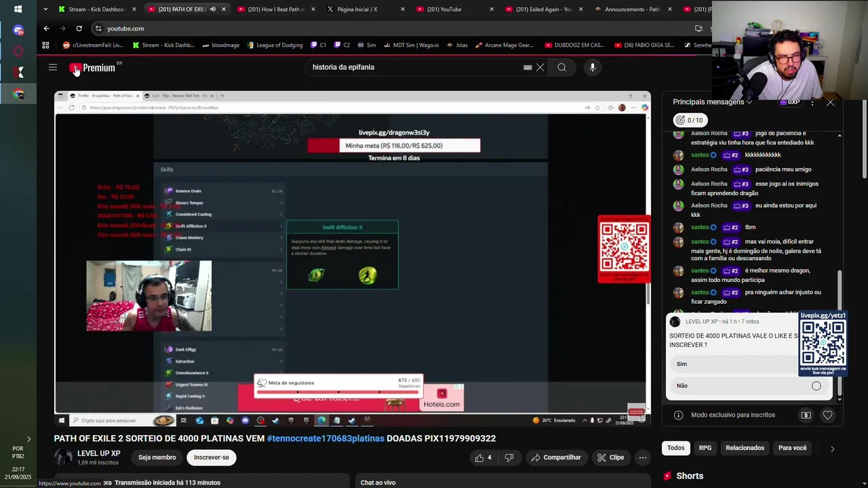Open the r/LivestreamFail bookmark
This screenshot has width=868, height=488.
click(93, 45)
